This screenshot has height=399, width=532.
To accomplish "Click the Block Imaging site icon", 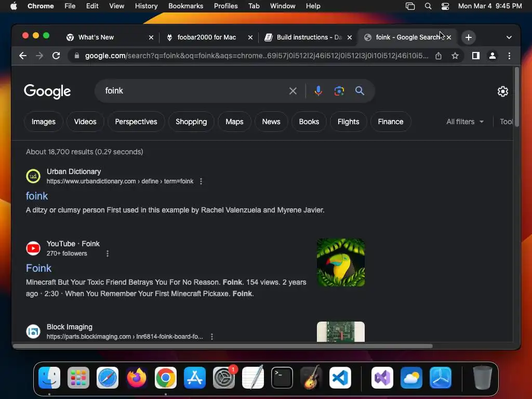I will [x=33, y=331].
